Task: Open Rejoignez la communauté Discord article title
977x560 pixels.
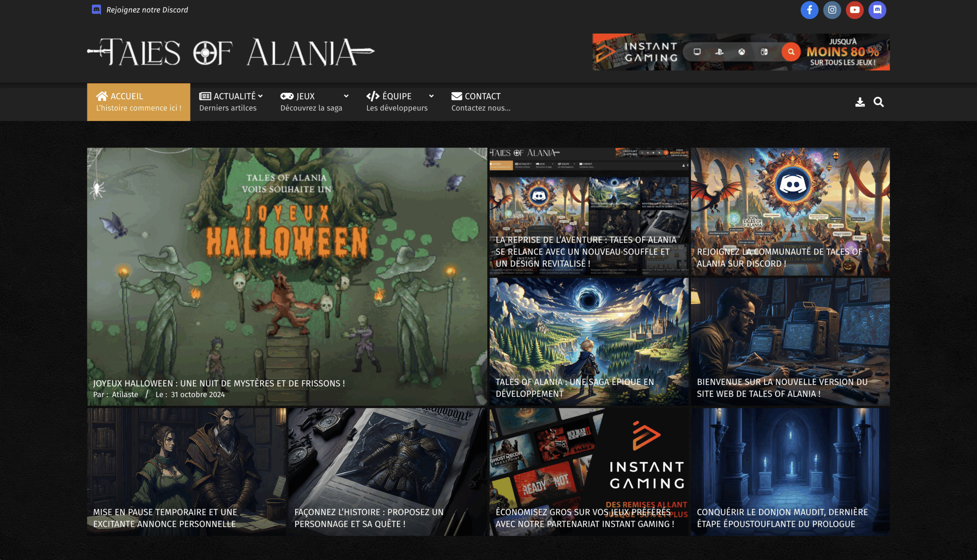Action: pos(780,257)
